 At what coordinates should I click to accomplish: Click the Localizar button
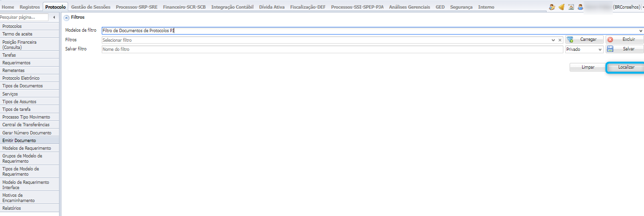(x=626, y=68)
